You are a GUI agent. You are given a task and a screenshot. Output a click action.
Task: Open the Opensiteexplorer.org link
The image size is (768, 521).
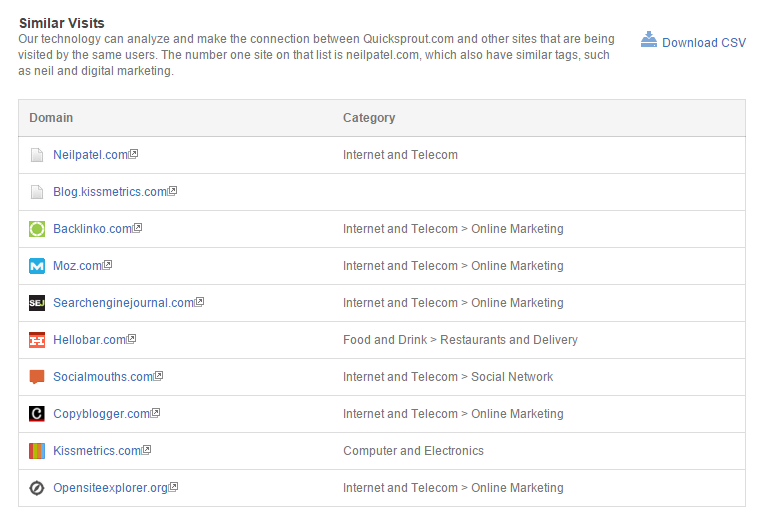tap(111, 488)
